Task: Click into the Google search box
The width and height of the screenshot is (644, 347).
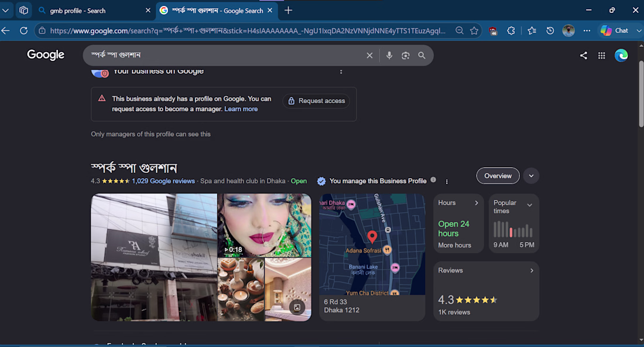Action: (x=226, y=55)
